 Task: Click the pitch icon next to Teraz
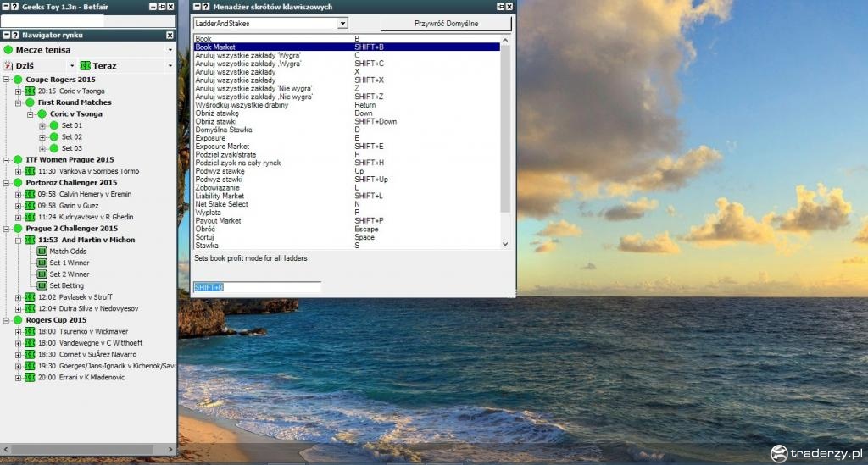coord(85,66)
